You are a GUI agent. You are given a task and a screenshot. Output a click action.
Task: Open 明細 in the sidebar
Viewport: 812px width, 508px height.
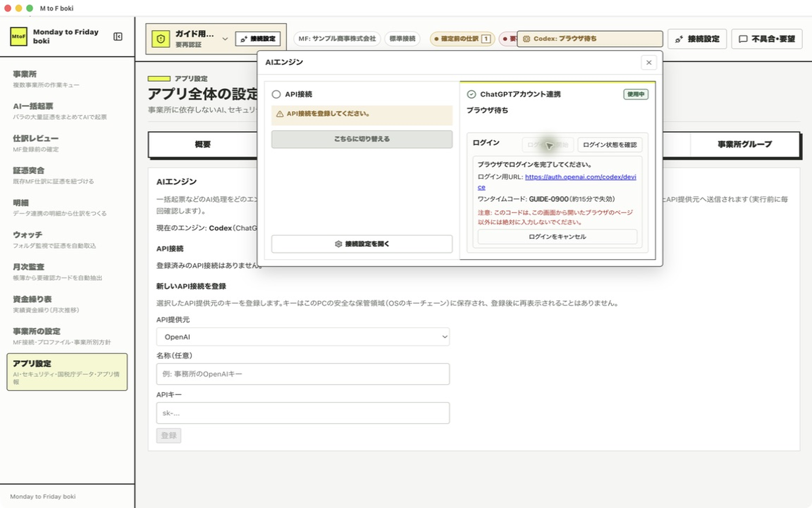tap(67, 207)
